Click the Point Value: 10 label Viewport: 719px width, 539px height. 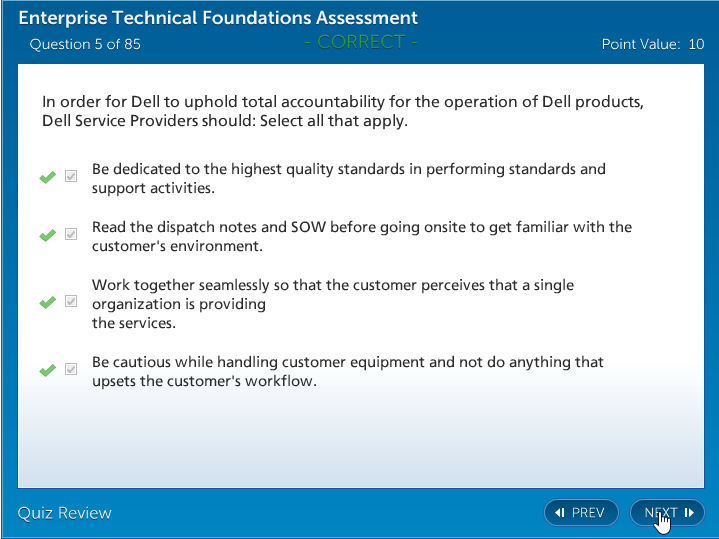click(652, 44)
